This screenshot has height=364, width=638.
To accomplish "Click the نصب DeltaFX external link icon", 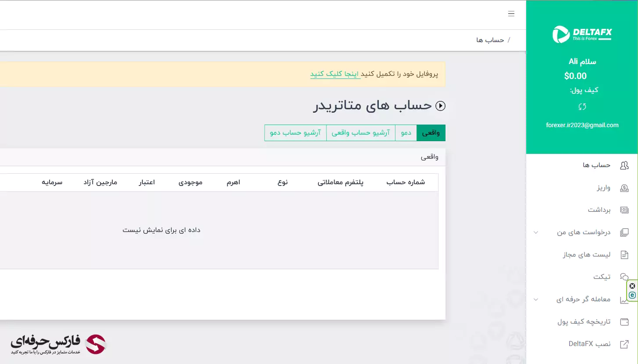I will (624, 344).
